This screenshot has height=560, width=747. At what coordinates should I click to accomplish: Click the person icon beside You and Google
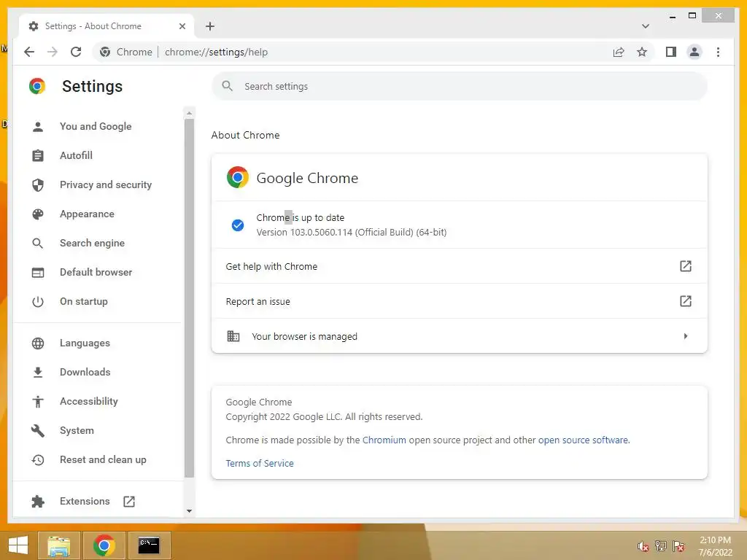pyautogui.click(x=38, y=127)
